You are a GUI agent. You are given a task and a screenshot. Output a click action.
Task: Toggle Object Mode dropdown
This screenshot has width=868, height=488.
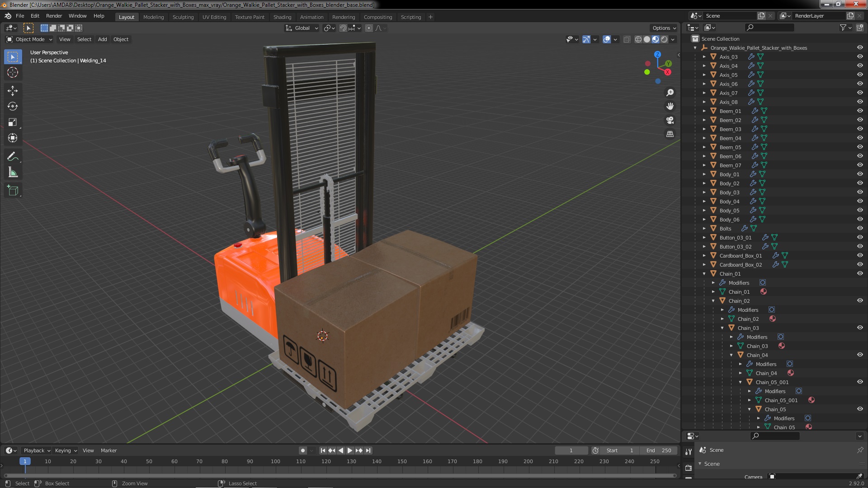click(x=28, y=39)
